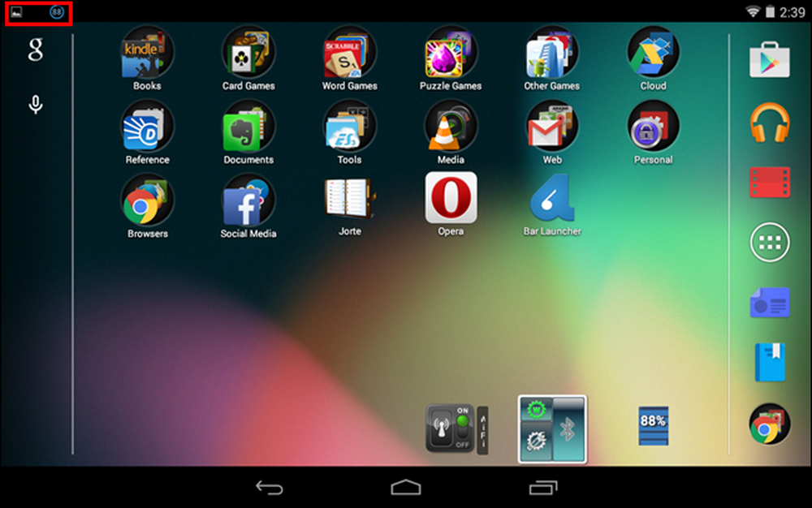Tap the 88% battery widget
The height and width of the screenshot is (508, 812).
pyautogui.click(x=653, y=426)
